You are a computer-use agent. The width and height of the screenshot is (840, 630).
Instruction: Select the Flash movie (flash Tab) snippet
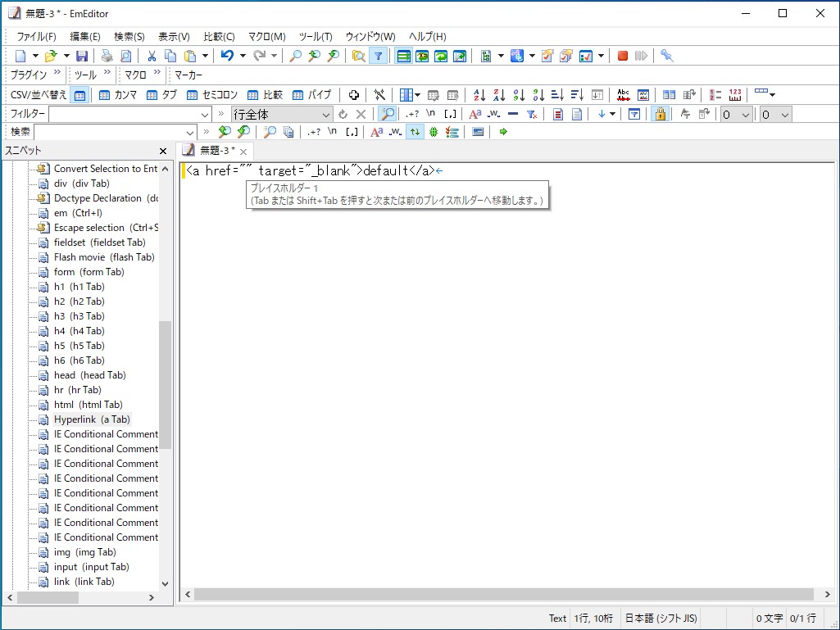104,257
